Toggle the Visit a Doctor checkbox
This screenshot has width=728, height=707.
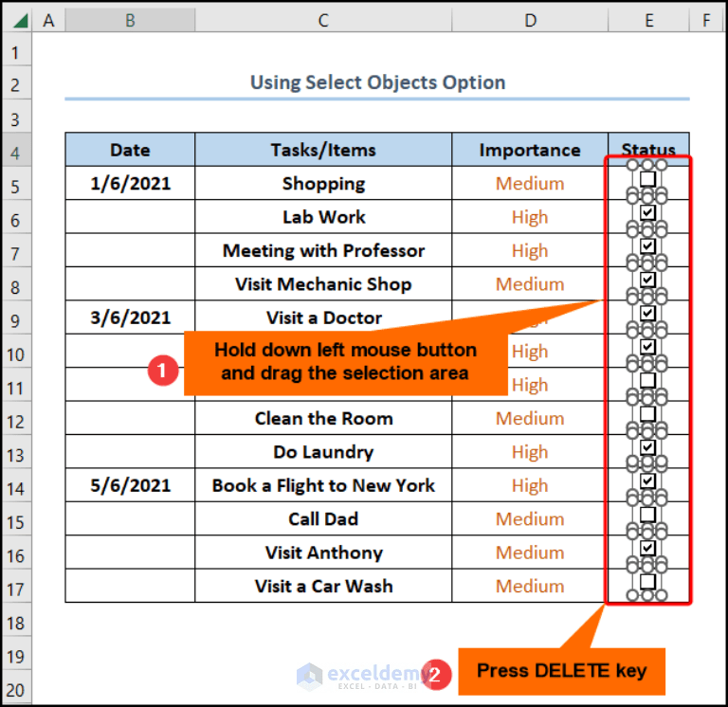[x=647, y=313]
